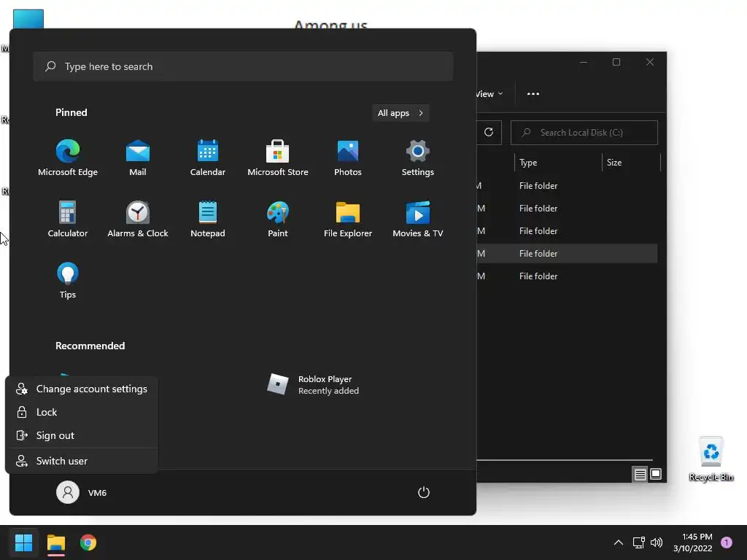Open the Paint app
747x560 pixels.
(278, 219)
